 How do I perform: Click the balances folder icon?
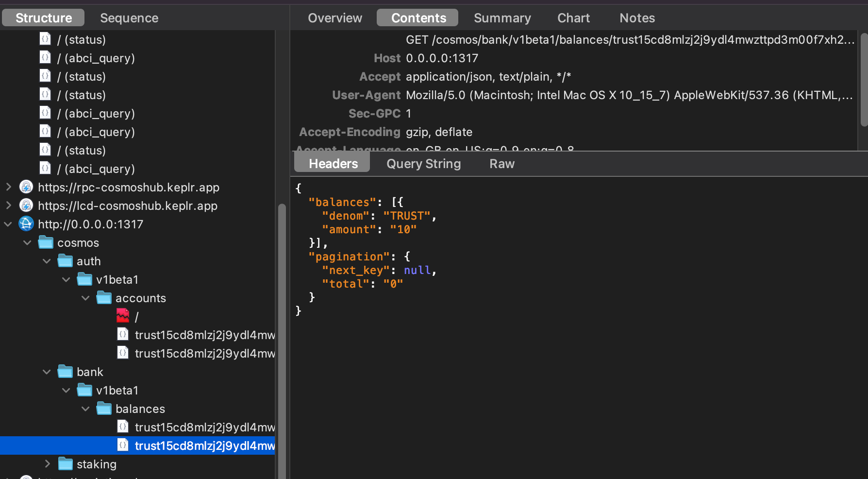(x=104, y=408)
